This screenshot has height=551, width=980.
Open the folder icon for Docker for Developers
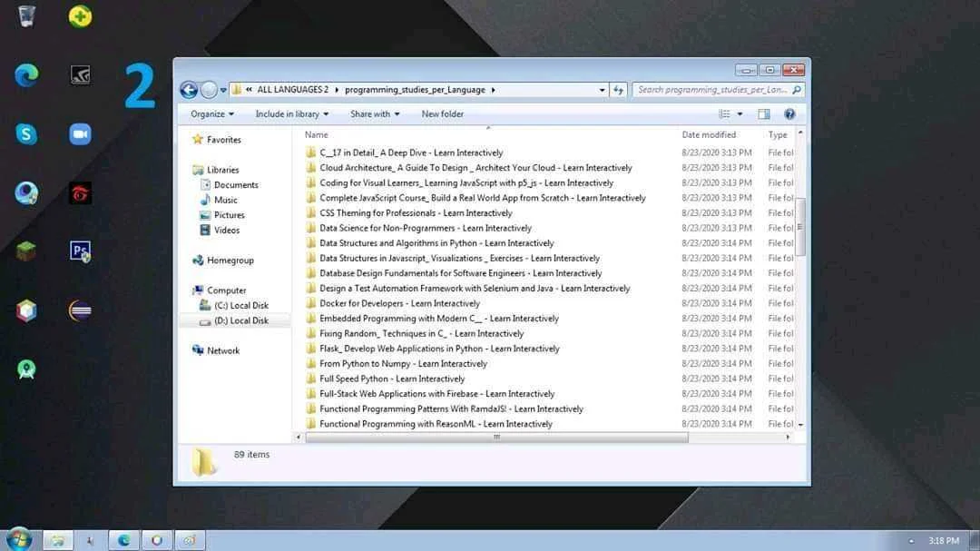point(310,303)
